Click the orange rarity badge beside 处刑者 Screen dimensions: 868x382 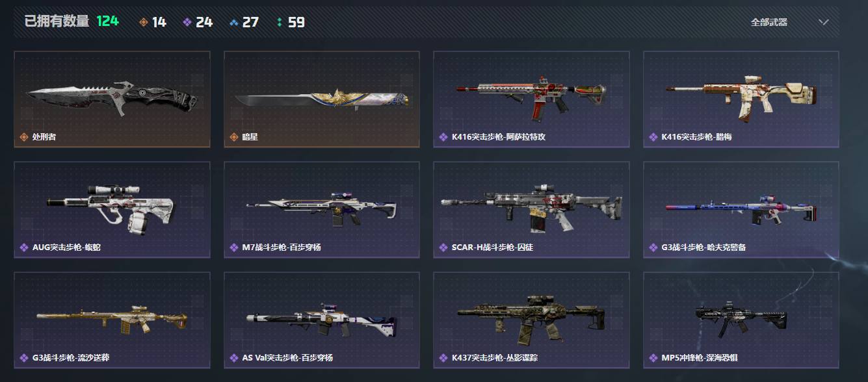(25, 137)
